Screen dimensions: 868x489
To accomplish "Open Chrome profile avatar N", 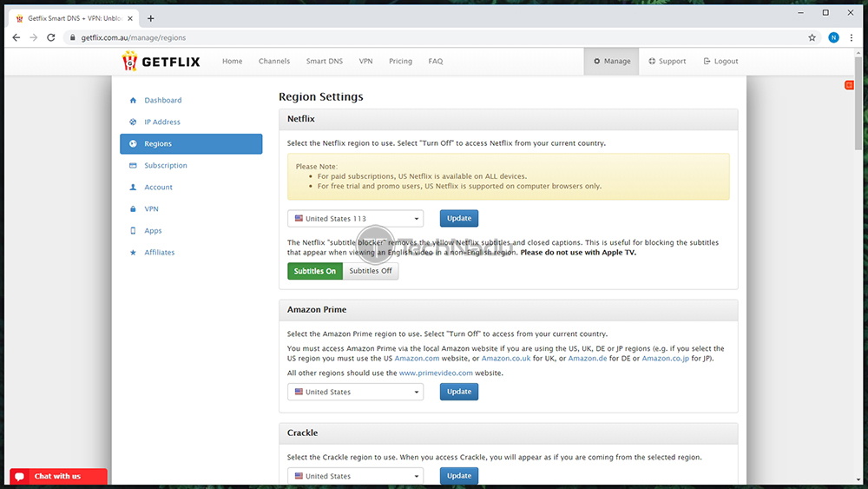I will click(x=833, y=37).
